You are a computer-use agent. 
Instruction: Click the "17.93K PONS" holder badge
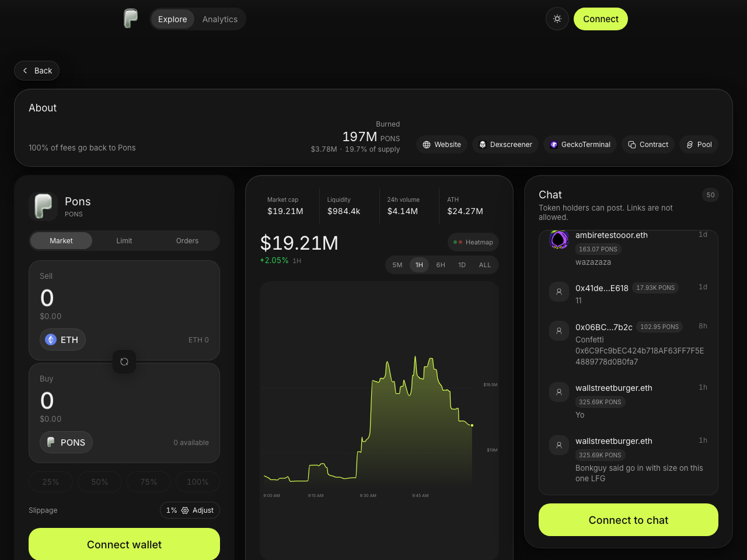tap(655, 288)
